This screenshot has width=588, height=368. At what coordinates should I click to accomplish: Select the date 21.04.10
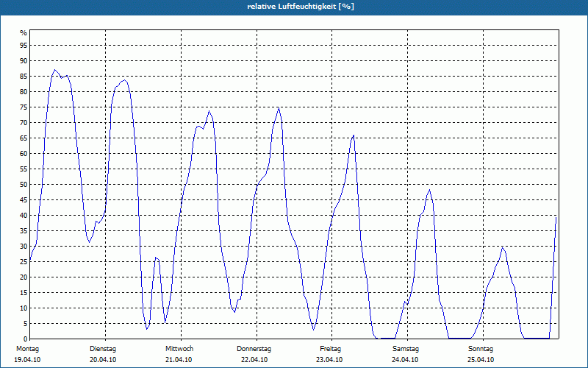click(179, 360)
